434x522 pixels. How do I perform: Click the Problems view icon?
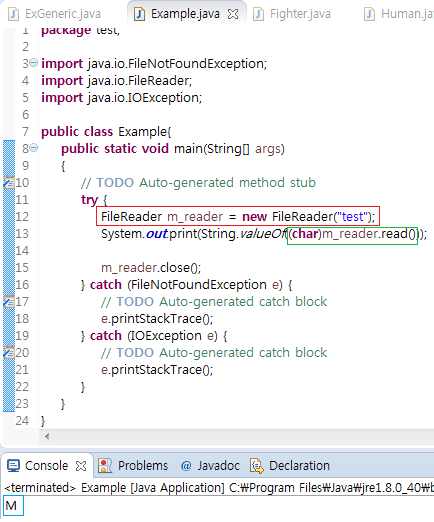pos(105,466)
